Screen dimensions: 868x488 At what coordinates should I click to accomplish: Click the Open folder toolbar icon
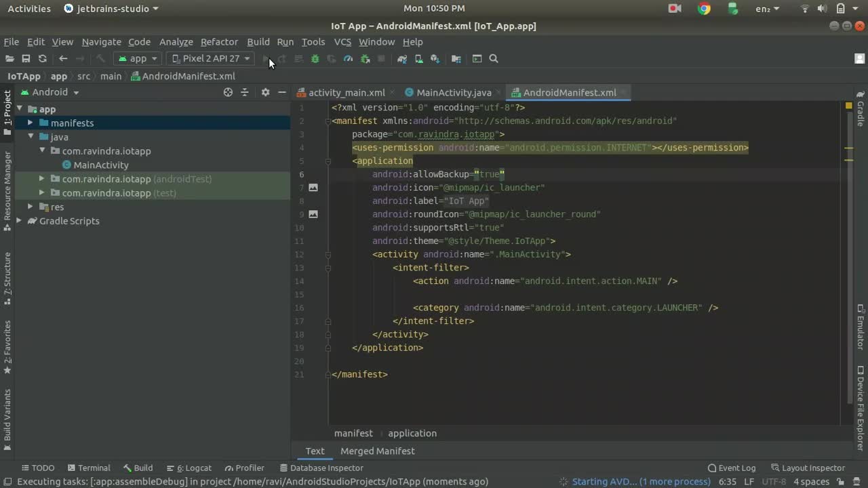tap(9, 59)
